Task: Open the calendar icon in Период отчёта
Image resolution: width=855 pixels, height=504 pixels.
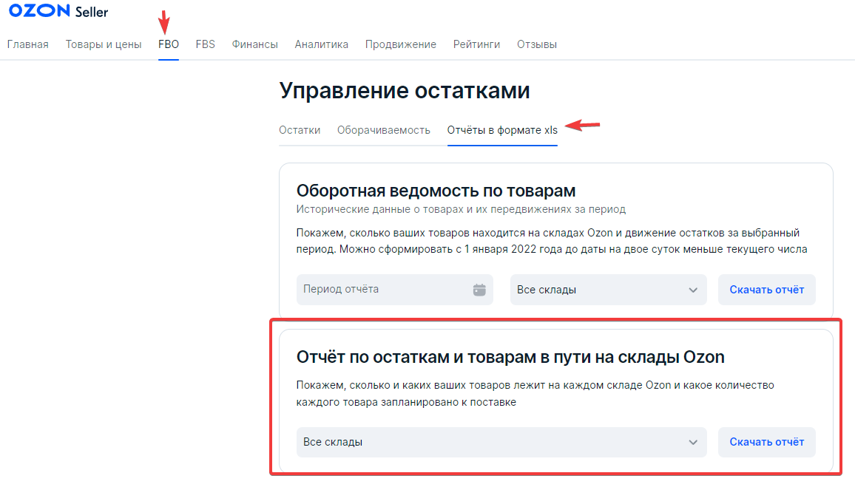Action: 479,290
